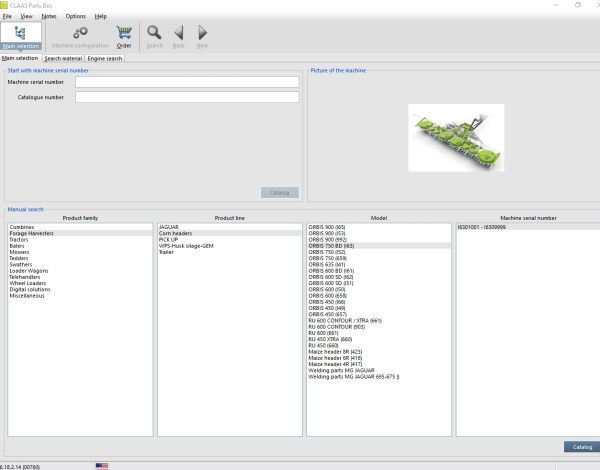
Task: Select Balers in Product family list
Action: click(80, 246)
